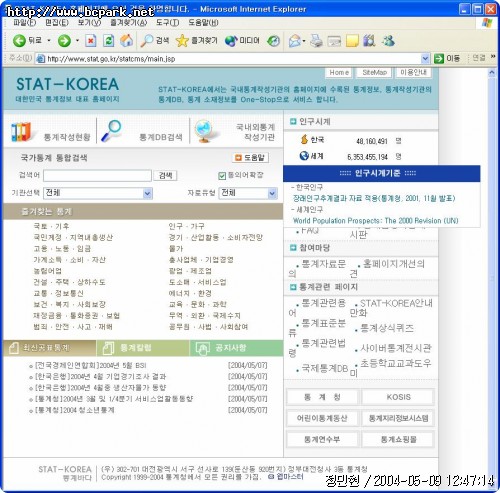This screenshot has width=500, height=493.
Task: Open the 국토 · 기후 statistics link
Action: (x=51, y=226)
